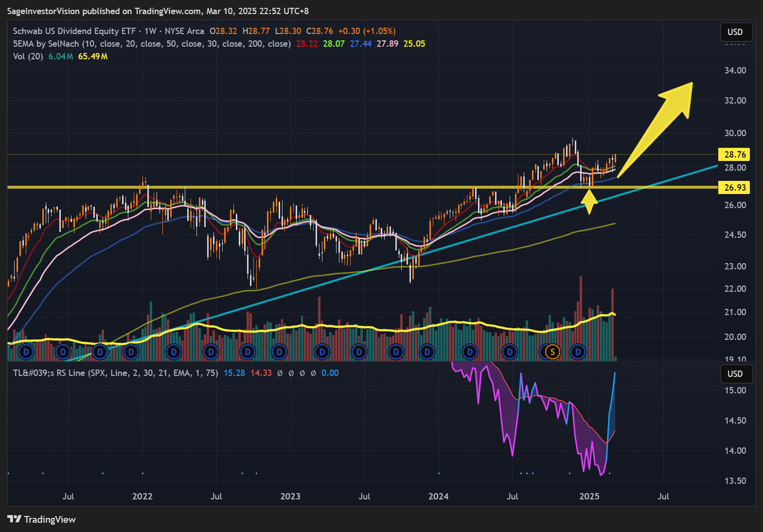Click the horizontal line price label 26.93
The image size is (763, 532).
734,188
